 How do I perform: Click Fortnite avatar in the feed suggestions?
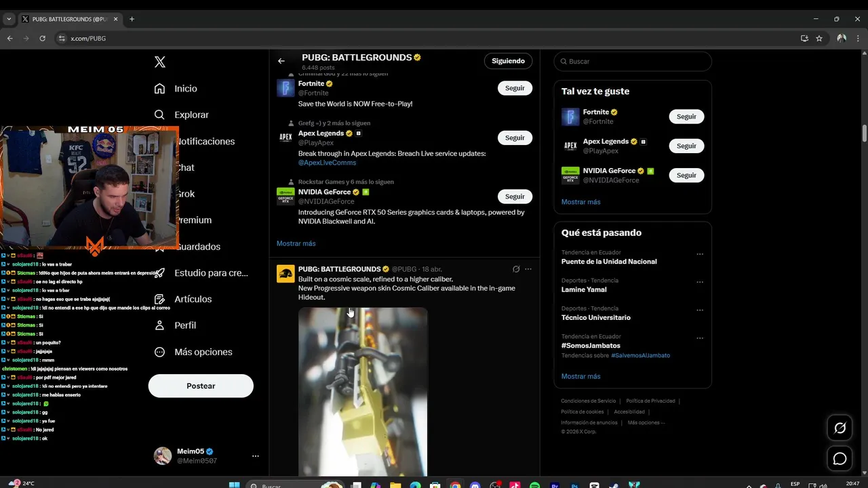tap(285, 88)
